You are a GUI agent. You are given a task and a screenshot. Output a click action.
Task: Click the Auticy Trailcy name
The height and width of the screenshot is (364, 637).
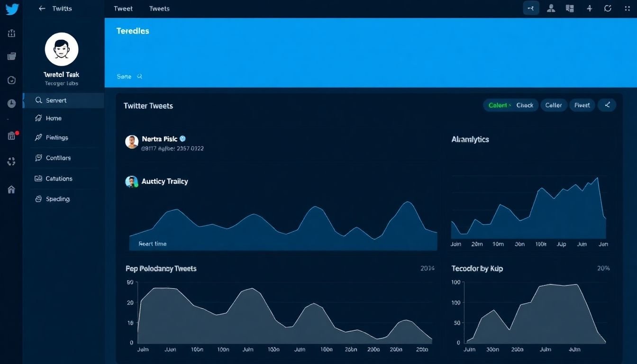point(165,181)
